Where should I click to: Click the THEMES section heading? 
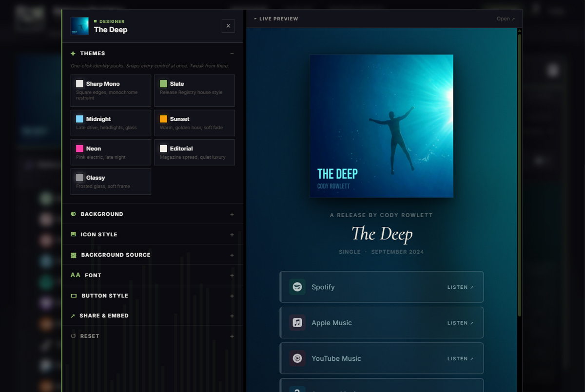[x=93, y=54]
